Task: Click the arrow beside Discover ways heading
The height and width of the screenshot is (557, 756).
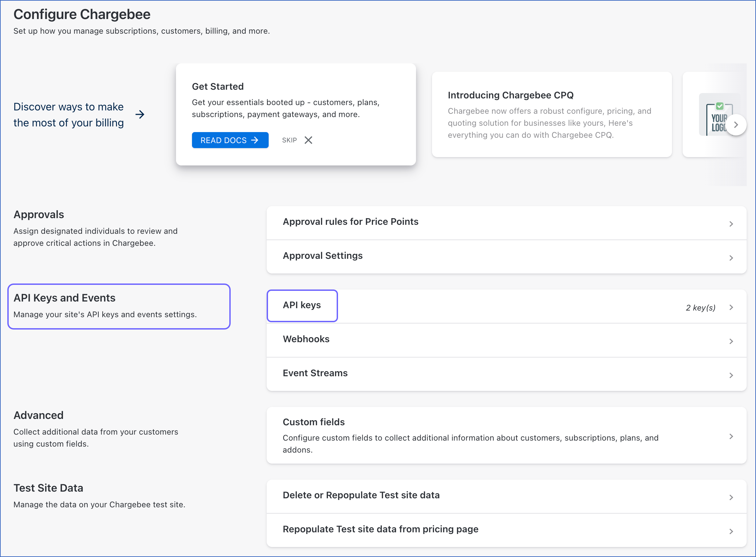Action: coord(140,115)
